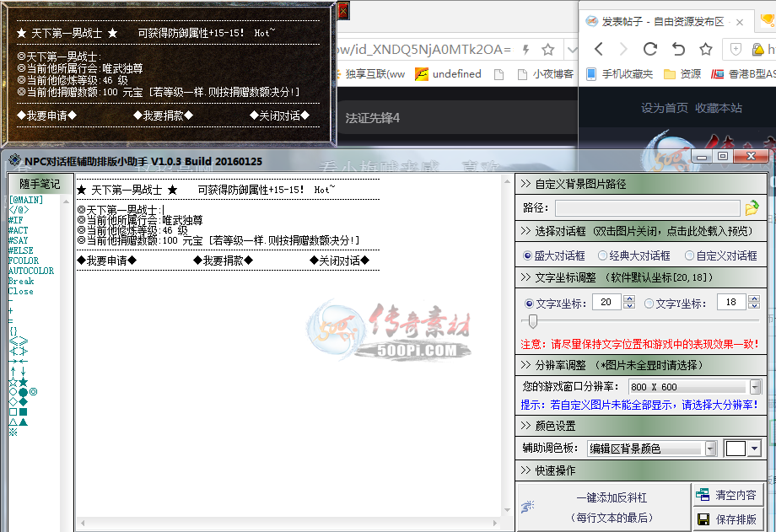Click the folder browse icon beside path field
776x532 pixels.
[752, 208]
